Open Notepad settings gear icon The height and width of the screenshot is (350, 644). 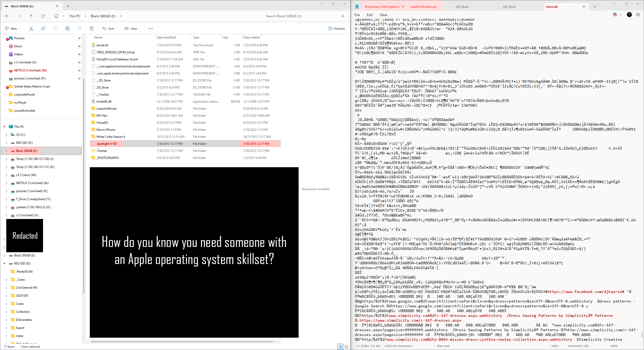coord(638,15)
